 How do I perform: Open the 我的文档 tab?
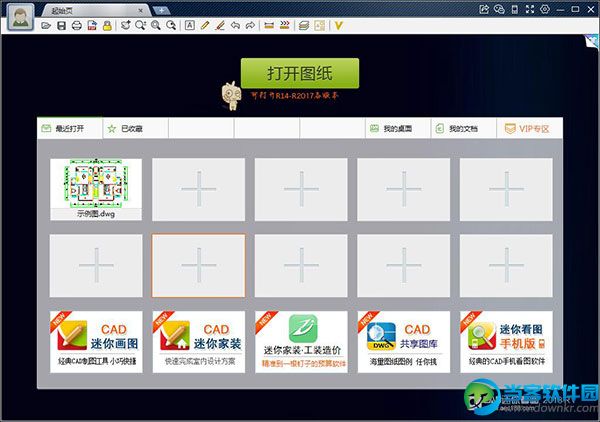click(463, 129)
